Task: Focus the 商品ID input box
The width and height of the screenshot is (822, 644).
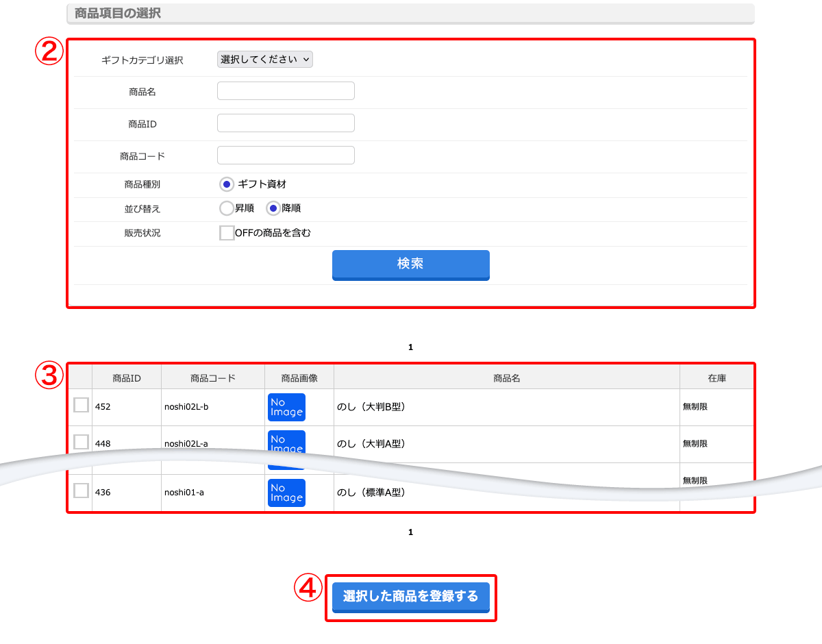Action: click(286, 123)
